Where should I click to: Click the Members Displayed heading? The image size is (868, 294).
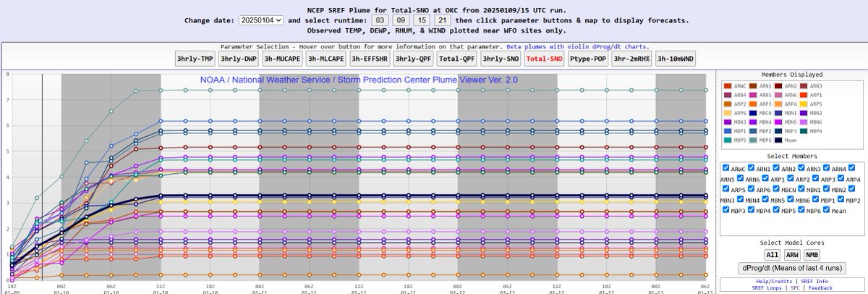tap(792, 75)
